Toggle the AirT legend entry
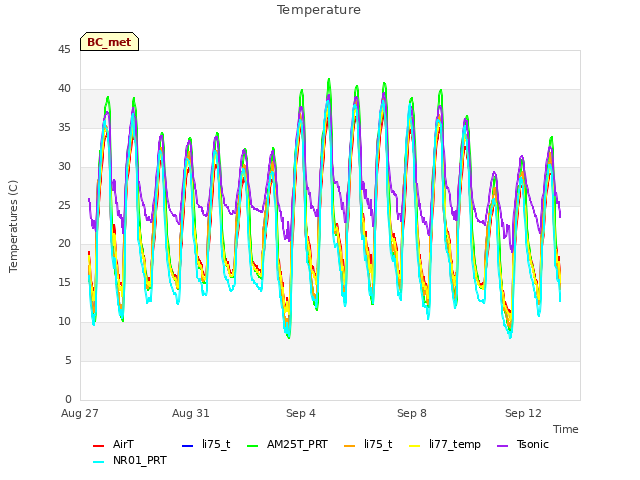640x480 pixels. tap(113, 444)
